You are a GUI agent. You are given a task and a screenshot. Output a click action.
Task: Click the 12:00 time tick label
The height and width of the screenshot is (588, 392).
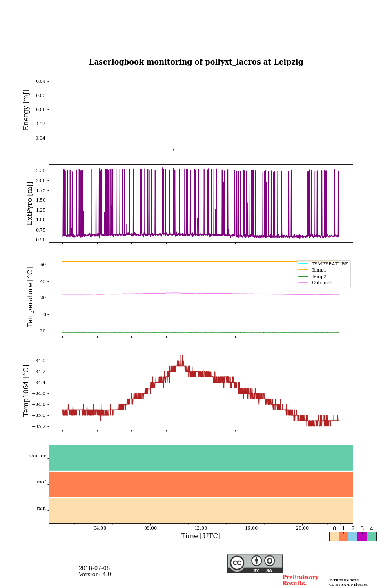(201, 528)
